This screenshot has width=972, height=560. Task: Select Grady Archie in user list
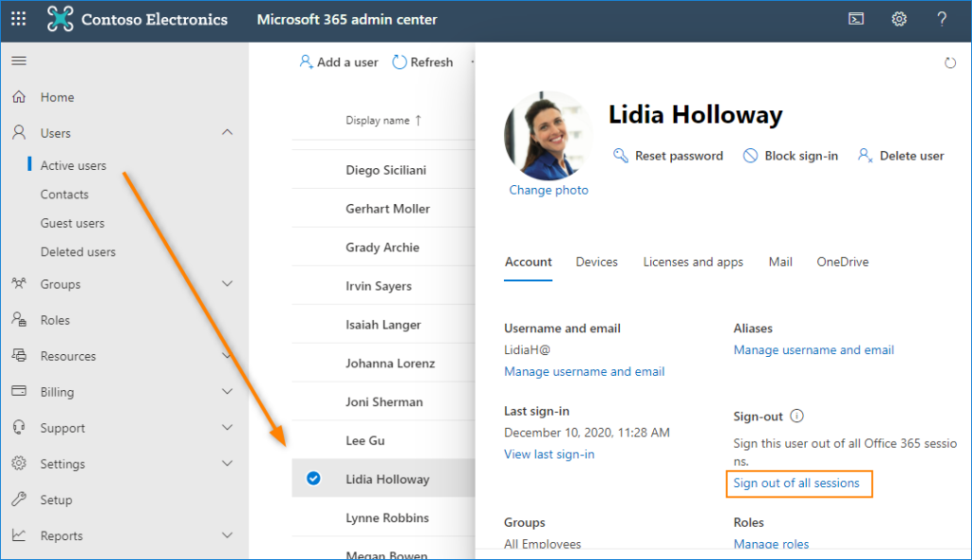[383, 247]
